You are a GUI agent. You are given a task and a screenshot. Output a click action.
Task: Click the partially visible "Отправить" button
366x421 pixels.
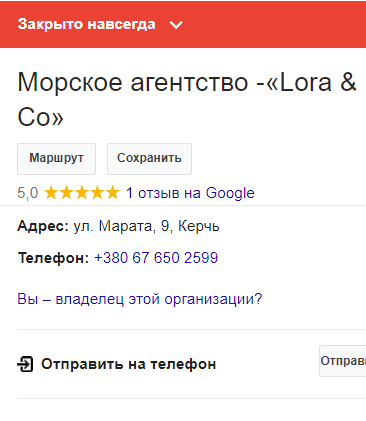tap(343, 361)
